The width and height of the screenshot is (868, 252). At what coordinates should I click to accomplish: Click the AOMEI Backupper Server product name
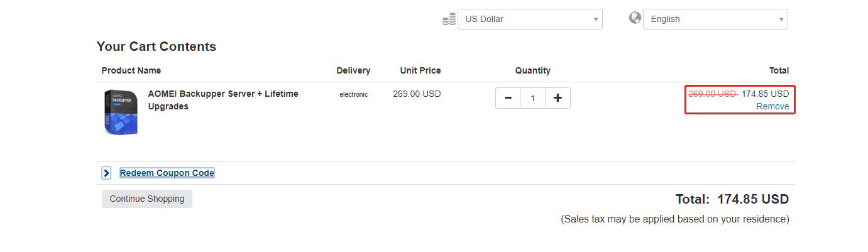tap(223, 100)
